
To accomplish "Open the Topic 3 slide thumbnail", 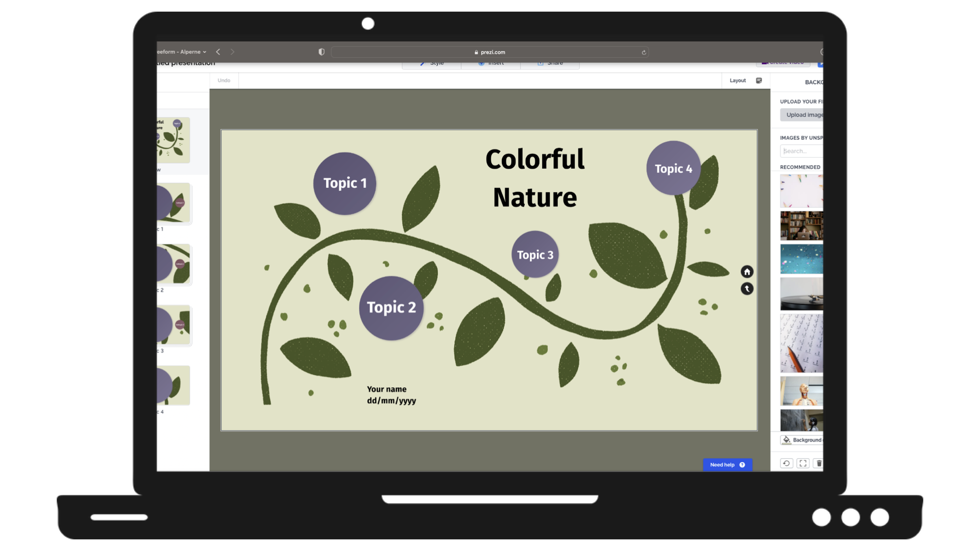I will [x=174, y=325].
